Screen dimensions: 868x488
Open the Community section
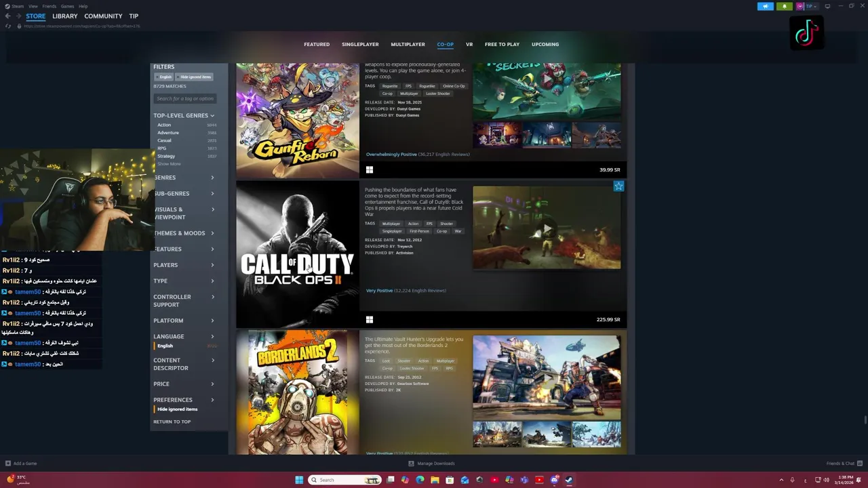pos(103,16)
